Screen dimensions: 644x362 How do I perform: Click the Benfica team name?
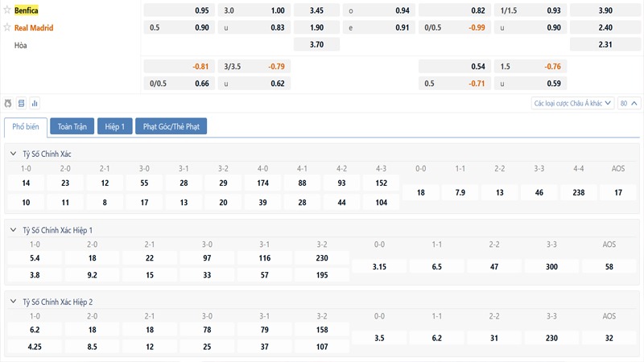pyautogui.click(x=27, y=10)
